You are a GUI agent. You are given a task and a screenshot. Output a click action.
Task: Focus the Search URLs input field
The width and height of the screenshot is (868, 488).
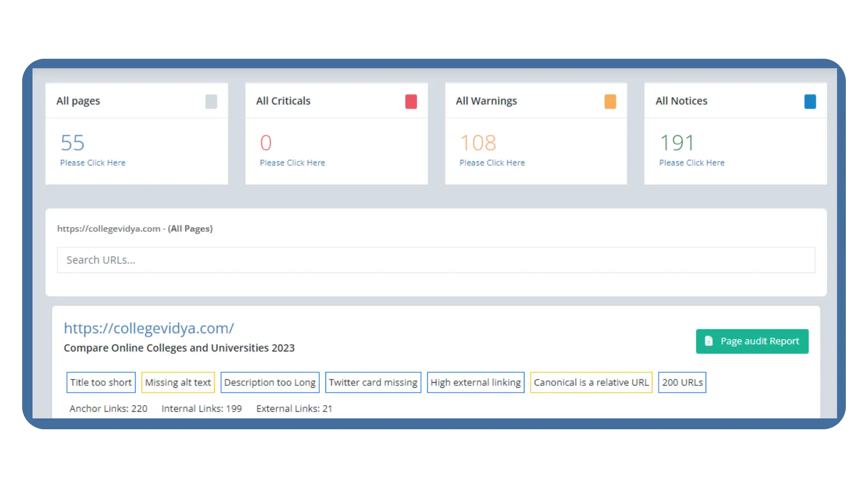[x=436, y=260]
